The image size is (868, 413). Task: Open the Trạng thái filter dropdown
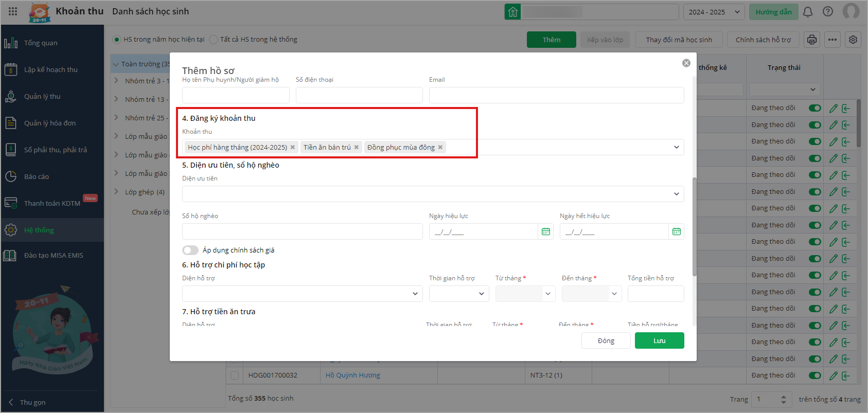pos(784,89)
